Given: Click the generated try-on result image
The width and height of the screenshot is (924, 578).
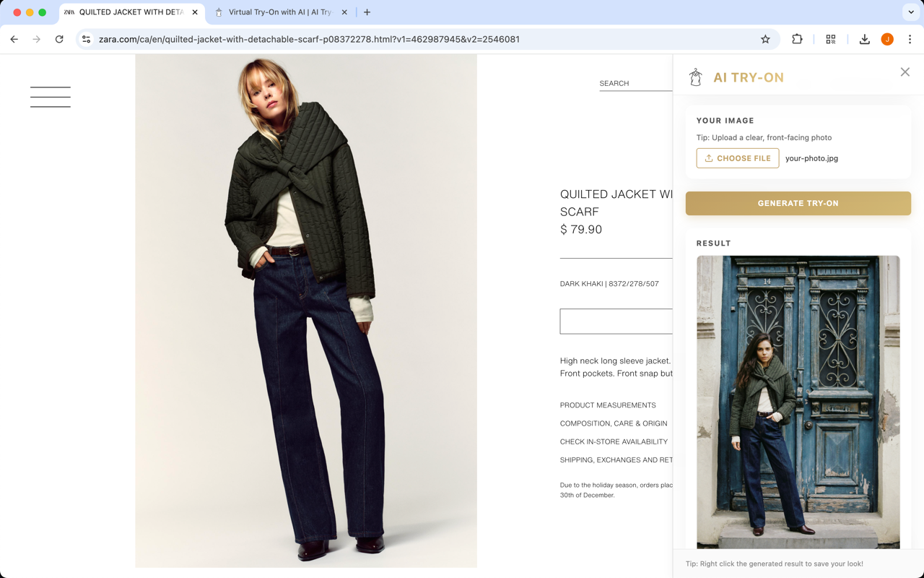Looking at the screenshot, I should 798,401.
